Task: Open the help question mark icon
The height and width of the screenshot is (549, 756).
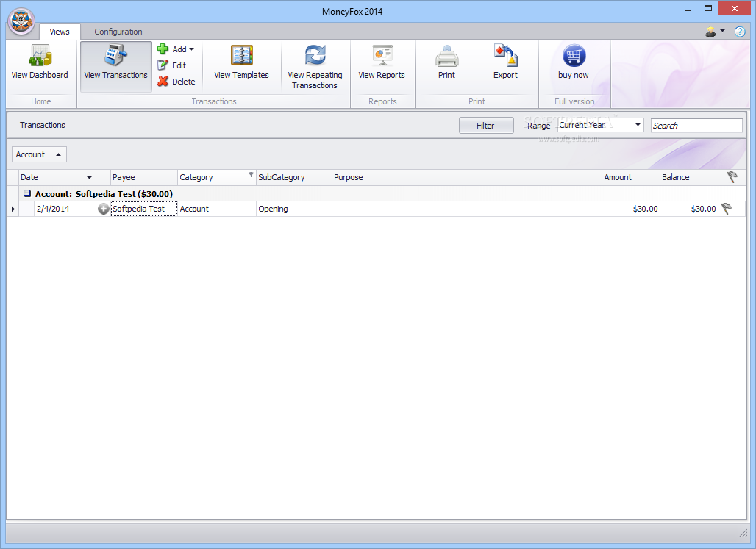Action: [x=740, y=32]
